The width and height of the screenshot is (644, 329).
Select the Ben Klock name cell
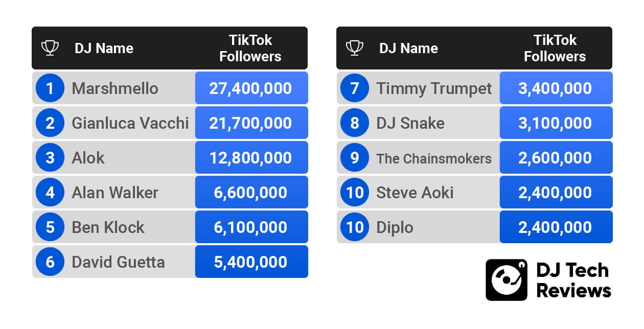point(108,227)
